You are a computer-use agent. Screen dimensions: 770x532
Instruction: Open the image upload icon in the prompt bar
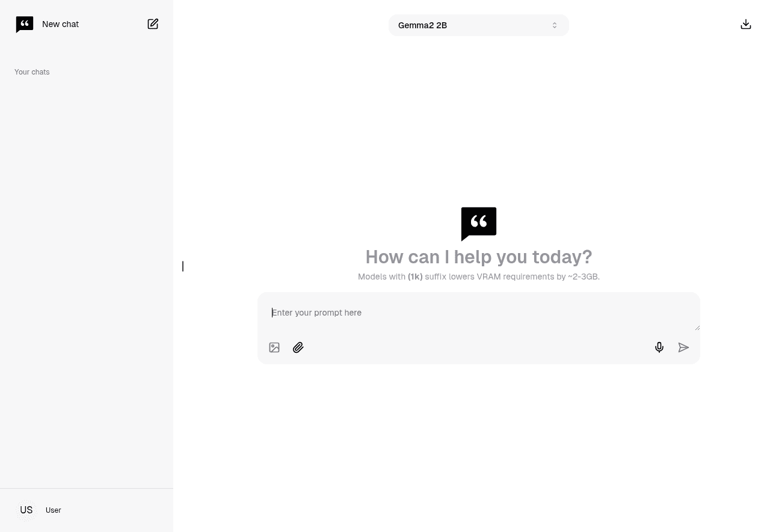[x=274, y=347]
